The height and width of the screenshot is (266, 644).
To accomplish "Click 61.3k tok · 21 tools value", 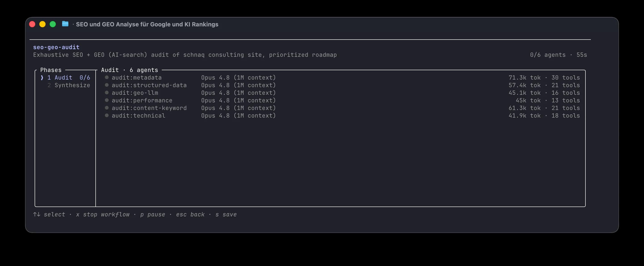I will point(544,108).
